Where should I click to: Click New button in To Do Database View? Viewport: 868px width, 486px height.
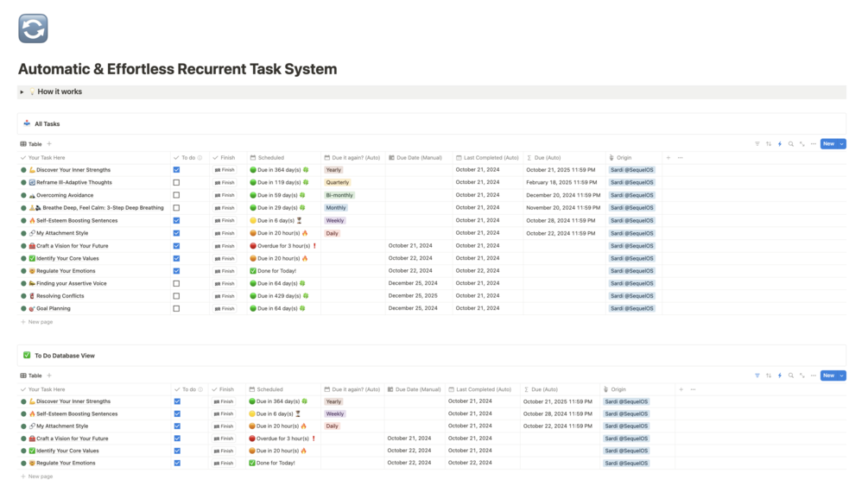click(828, 376)
